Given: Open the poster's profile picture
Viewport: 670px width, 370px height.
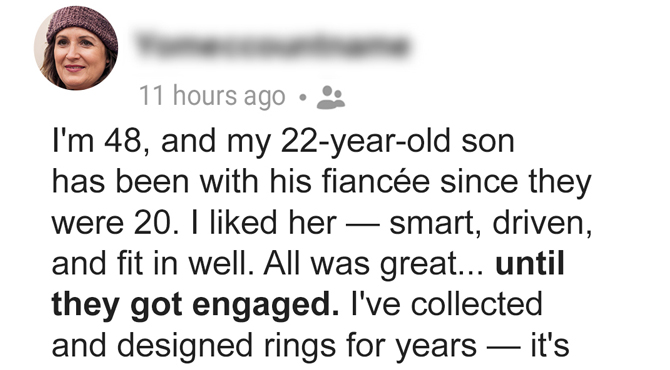Looking at the screenshot, I should click(x=76, y=48).
